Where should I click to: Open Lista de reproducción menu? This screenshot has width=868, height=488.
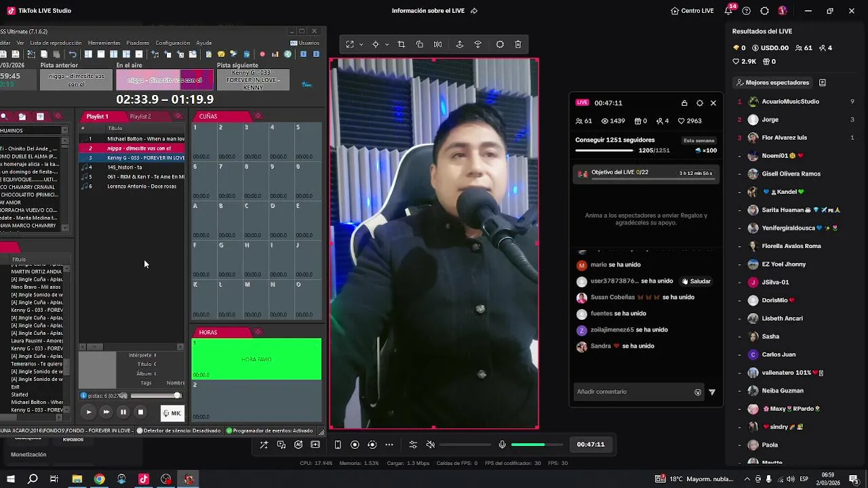56,43
